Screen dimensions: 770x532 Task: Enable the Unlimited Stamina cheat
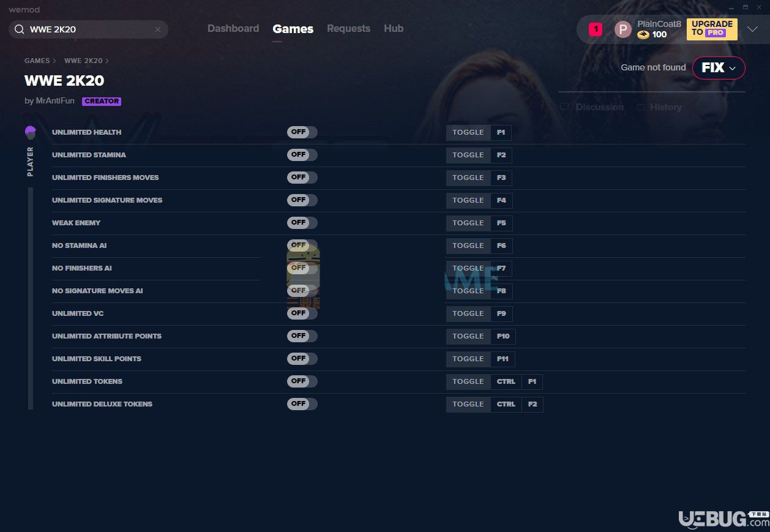[x=302, y=155]
